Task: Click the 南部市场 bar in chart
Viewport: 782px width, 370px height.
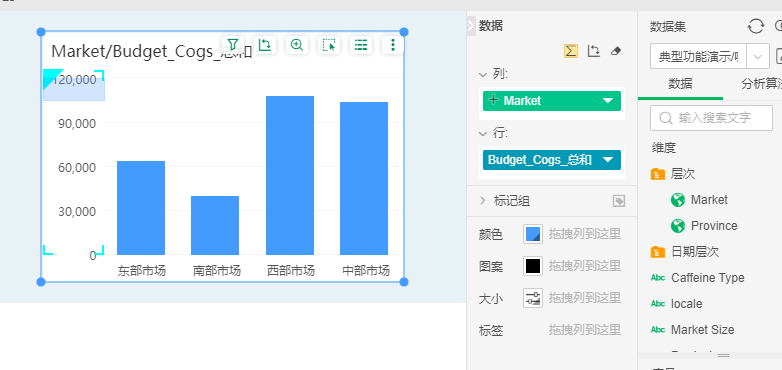Action: 215,225
